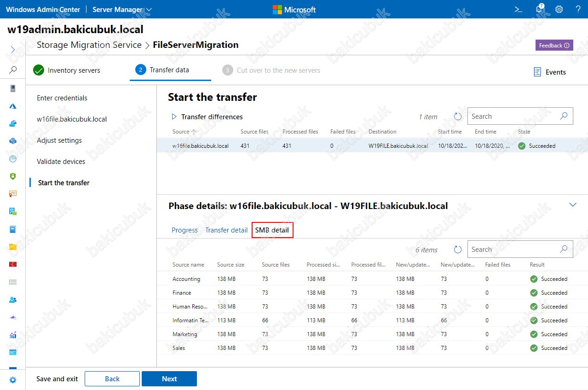Open the sidebar Settings gear at bottom
Image resolution: width=588 pixels, height=390 pixels.
pyautogui.click(x=13, y=380)
